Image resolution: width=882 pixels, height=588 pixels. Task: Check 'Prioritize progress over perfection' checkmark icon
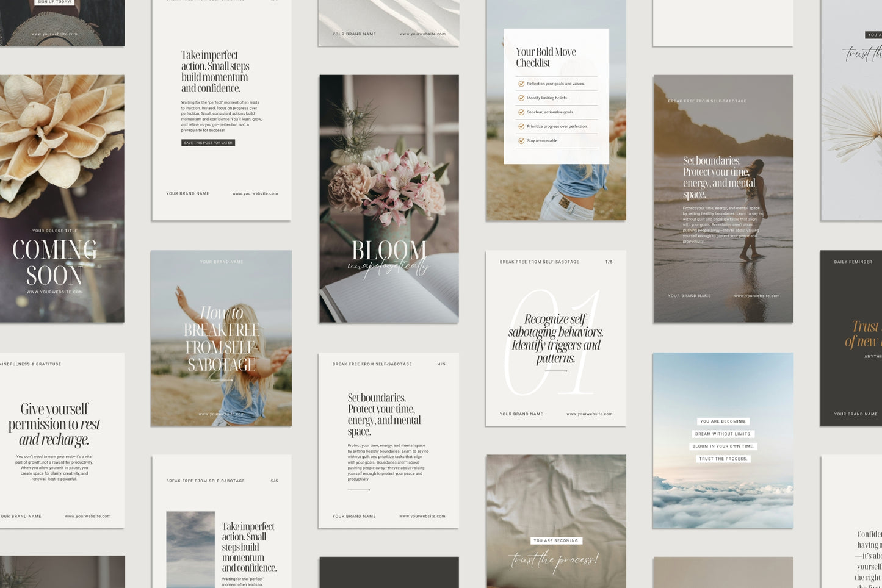(521, 126)
